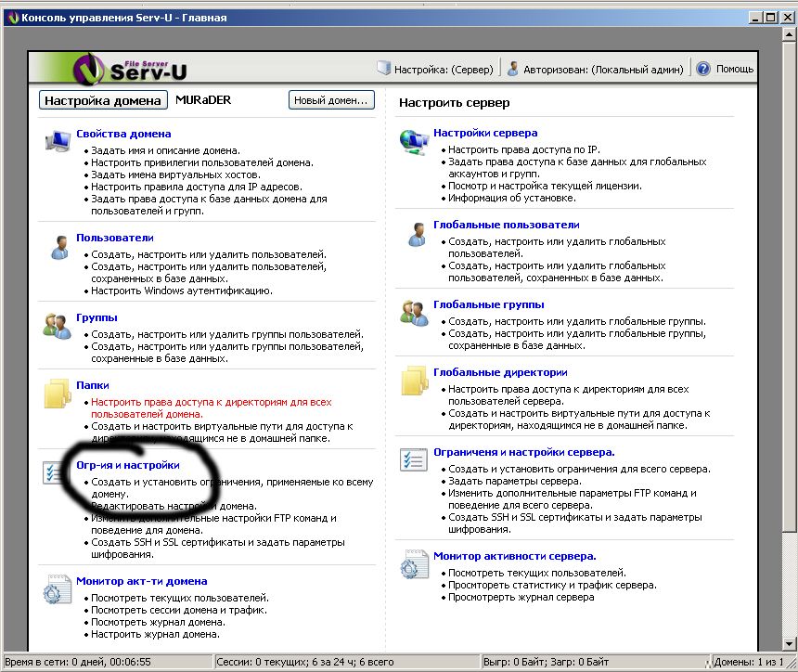Click the blue Помощь question mark icon
The width and height of the screenshot is (798, 672).
click(x=702, y=69)
